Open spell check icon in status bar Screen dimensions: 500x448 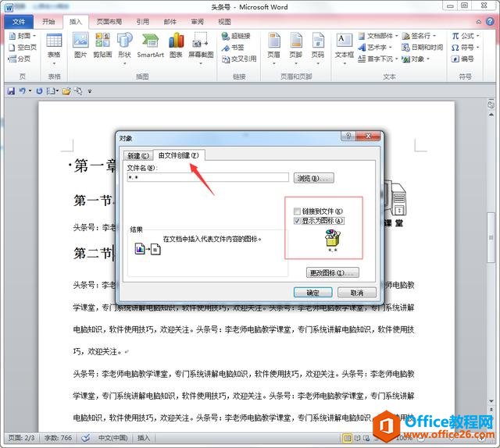point(85,438)
